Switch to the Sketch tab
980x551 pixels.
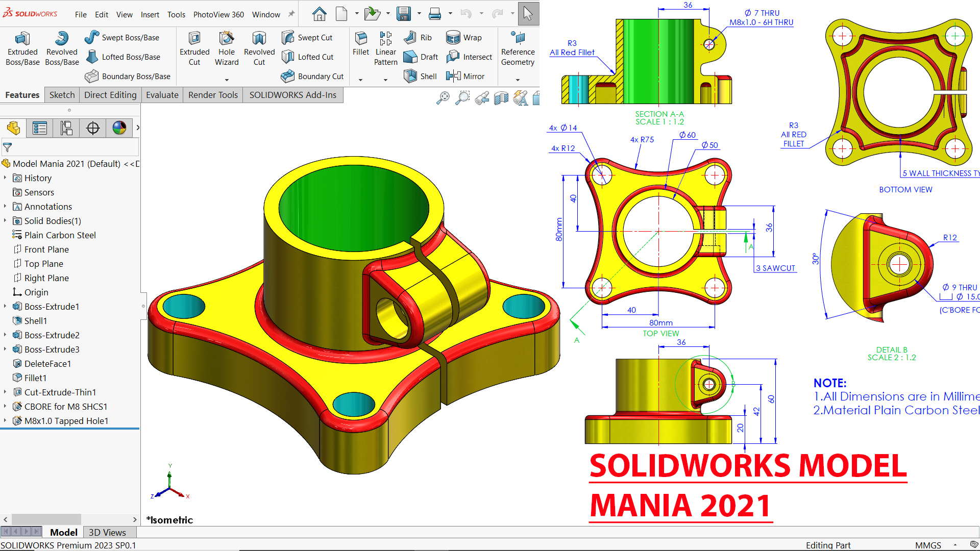(62, 95)
